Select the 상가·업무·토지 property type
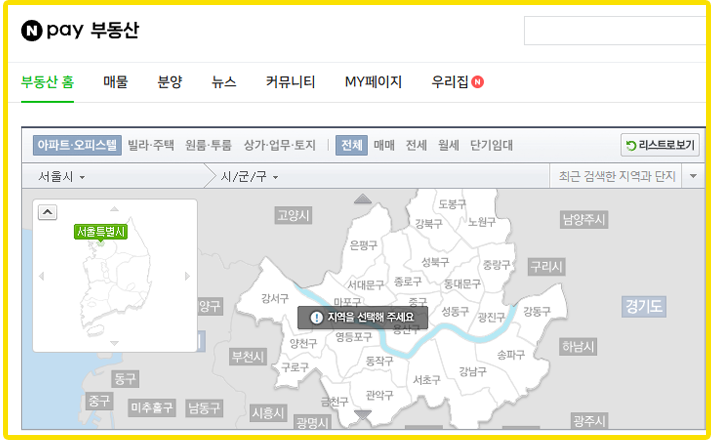Screen dimensions: 714x440 (280, 145)
